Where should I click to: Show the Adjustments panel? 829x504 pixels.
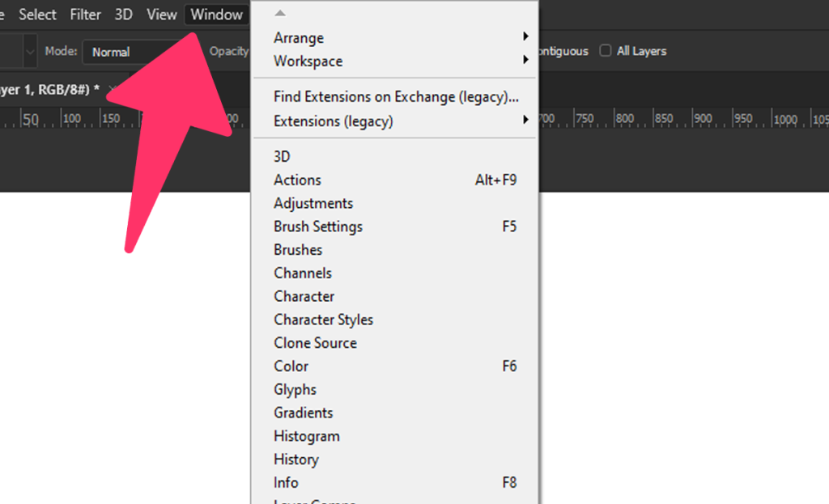tap(313, 204)
